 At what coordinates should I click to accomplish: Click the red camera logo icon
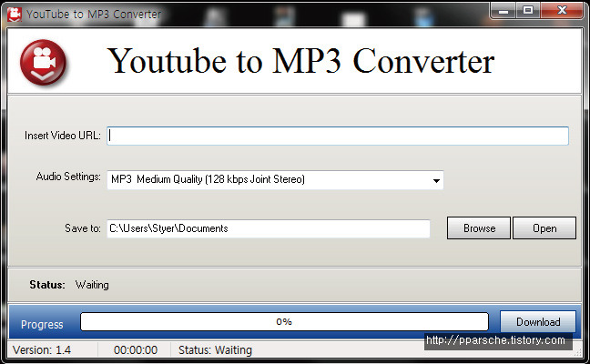43,62
